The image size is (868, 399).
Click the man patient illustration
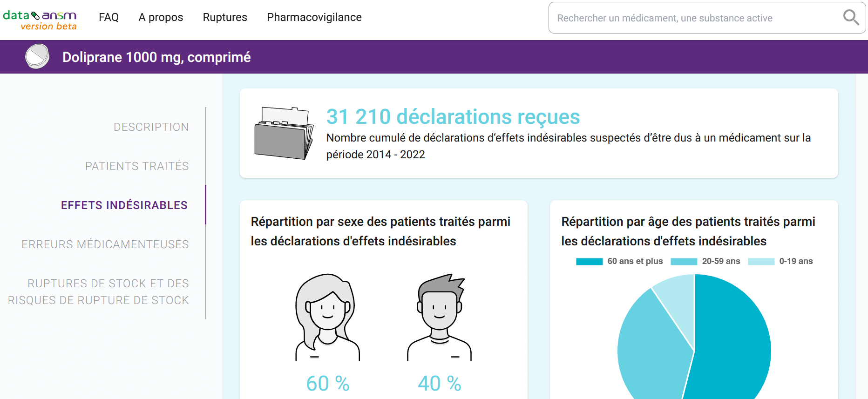pyautogui.click(x=440, y=318)
